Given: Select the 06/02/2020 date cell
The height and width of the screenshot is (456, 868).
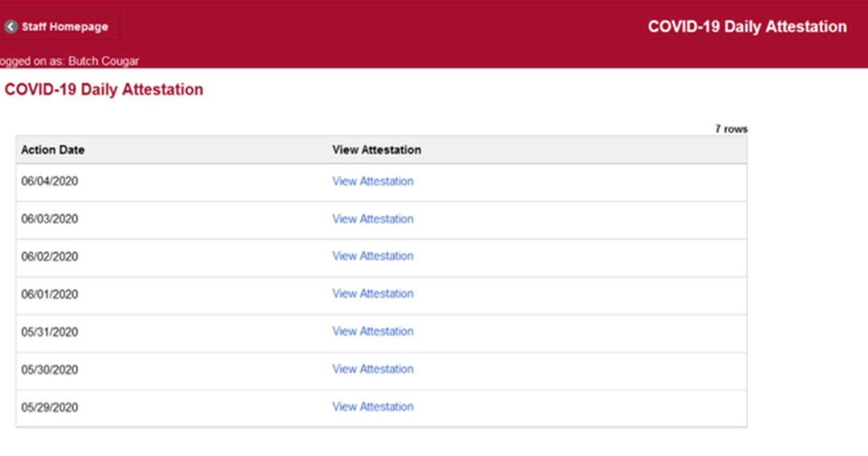Looking at the screenshot, I should coord(50,257).
